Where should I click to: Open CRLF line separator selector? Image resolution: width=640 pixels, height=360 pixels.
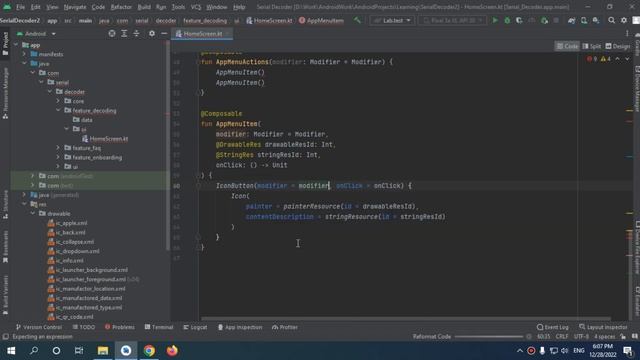point(562,337)
